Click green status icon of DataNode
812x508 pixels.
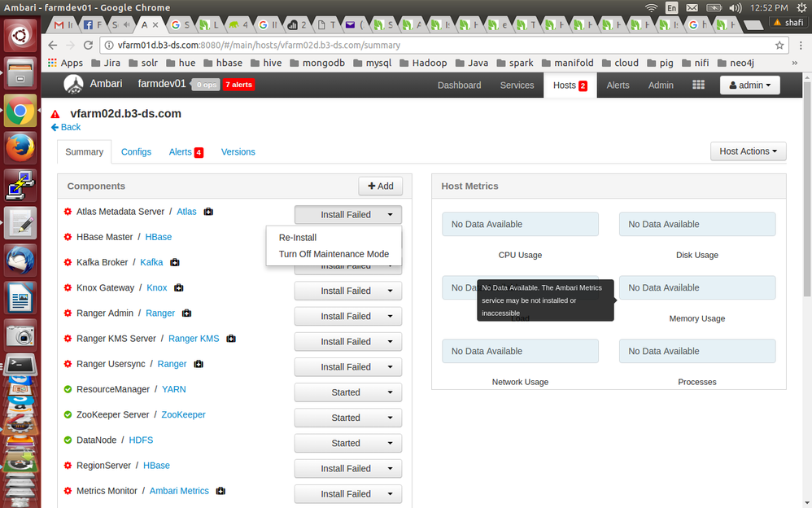[68, 440]
